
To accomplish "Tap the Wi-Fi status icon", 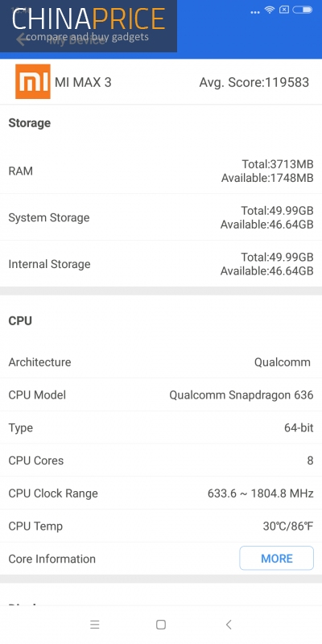I will [270, 10].
